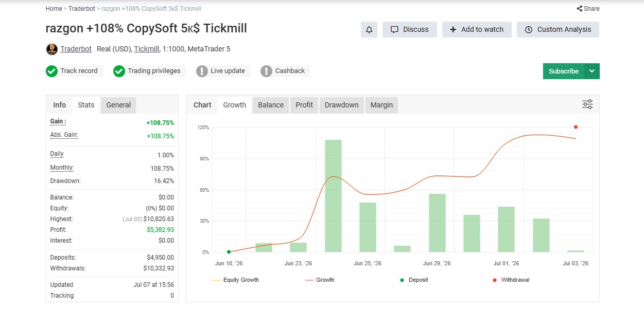Open Traderbot profile link beside avatar
The image size is (644, 309).
click(76, 49)
